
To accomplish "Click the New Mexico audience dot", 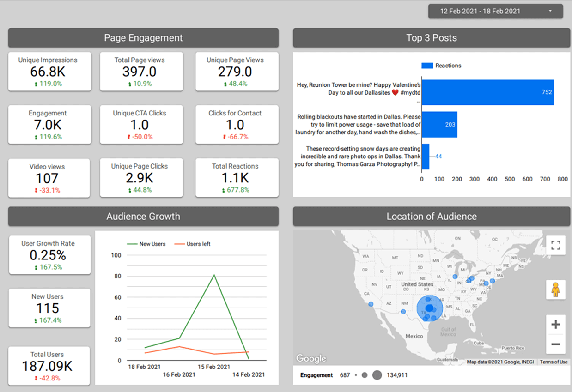I will pyautogui.click(x=403, y=312).
